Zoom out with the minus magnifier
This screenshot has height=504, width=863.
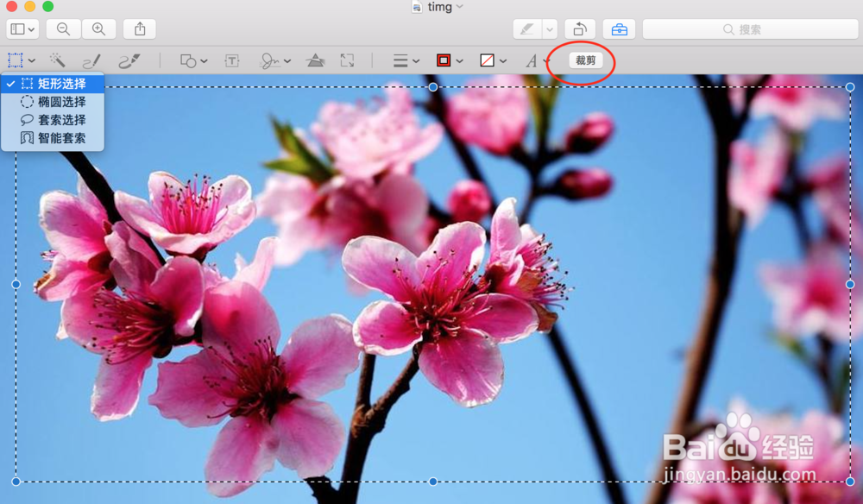point(63,29)
